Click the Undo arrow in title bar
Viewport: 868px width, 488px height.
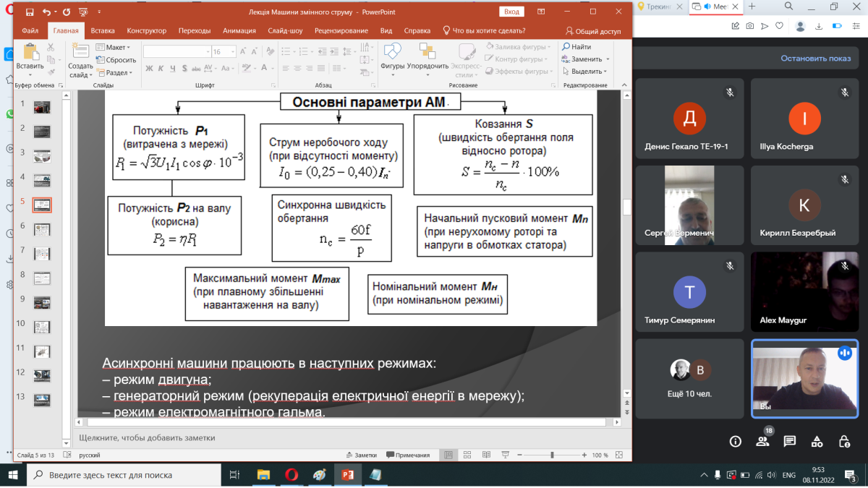(47, 12)
